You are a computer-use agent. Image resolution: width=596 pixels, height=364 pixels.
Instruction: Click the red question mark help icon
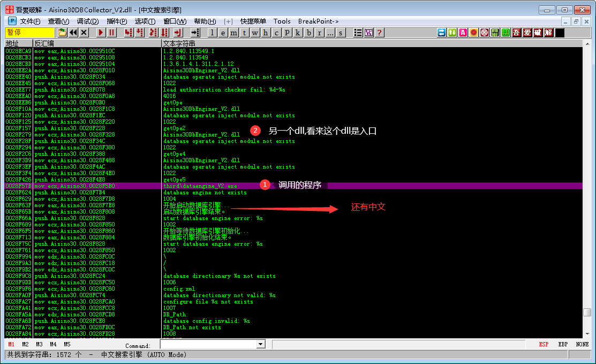click(x=380, y=32)
